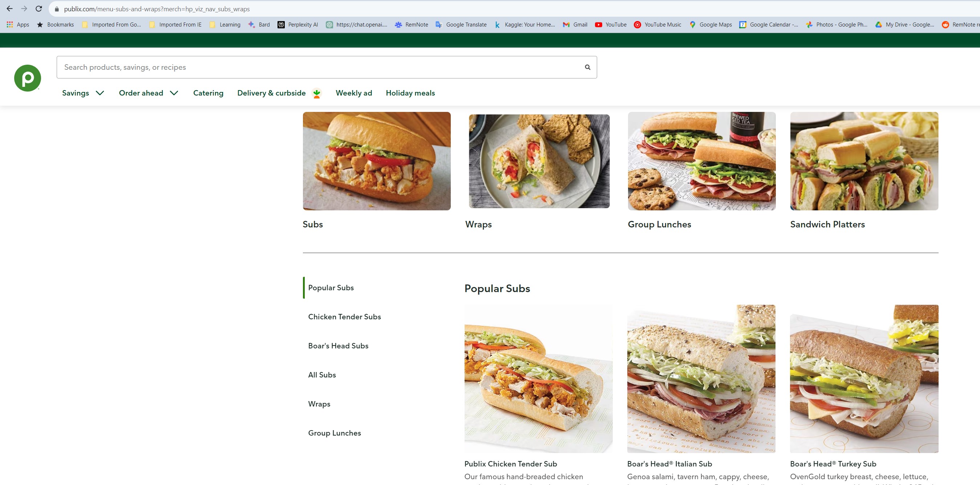
Task: Select All Subs in the sidebar
Action: (322, 375)
